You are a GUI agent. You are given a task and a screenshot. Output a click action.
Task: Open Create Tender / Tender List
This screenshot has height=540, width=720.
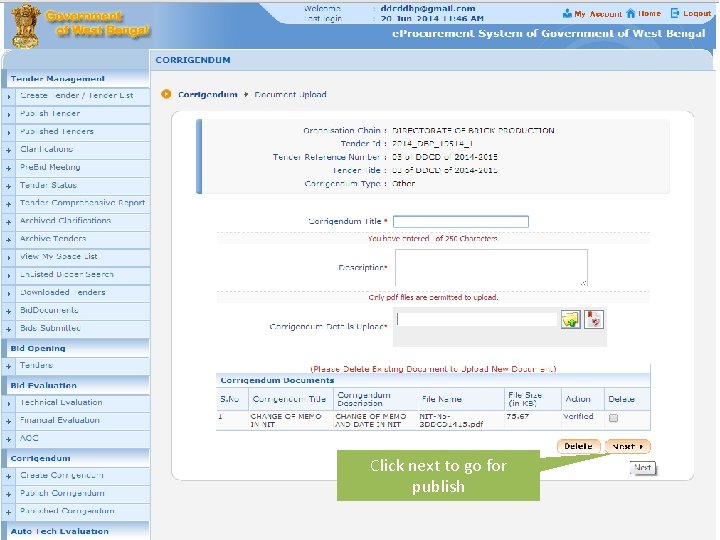coord(77,96)
